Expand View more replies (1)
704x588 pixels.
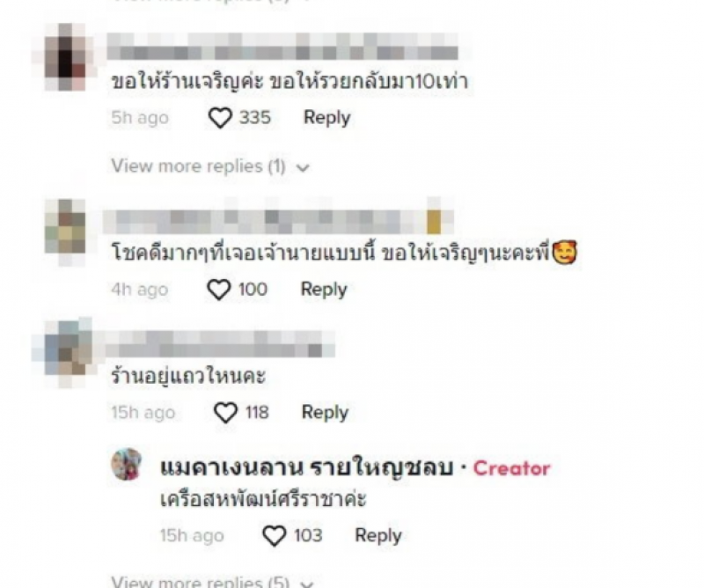(x=210, y=166)
